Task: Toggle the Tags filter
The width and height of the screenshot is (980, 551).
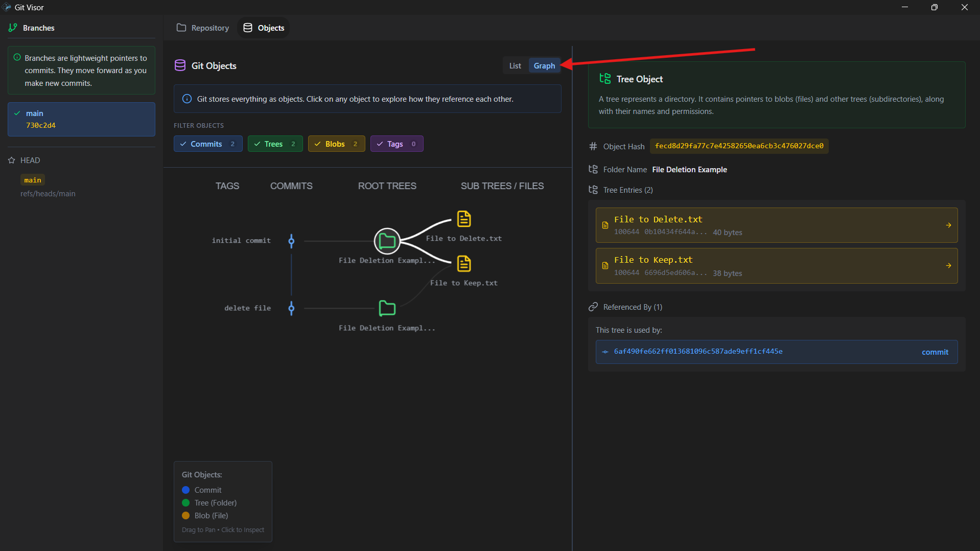Action: [397, 144]
